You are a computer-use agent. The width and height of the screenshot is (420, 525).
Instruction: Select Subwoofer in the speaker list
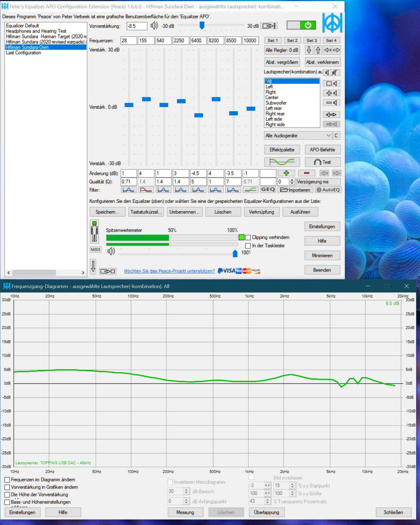[292, 103]
